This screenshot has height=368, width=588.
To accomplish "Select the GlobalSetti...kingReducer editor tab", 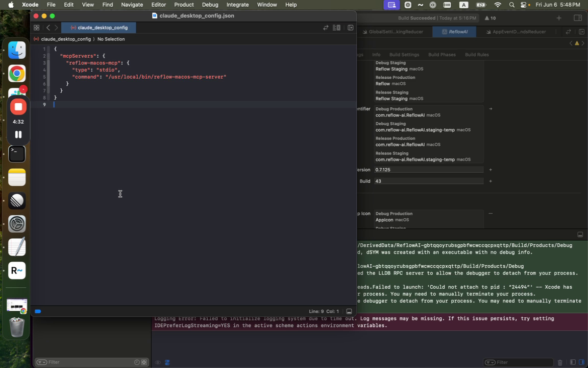I will pos(393,32).
